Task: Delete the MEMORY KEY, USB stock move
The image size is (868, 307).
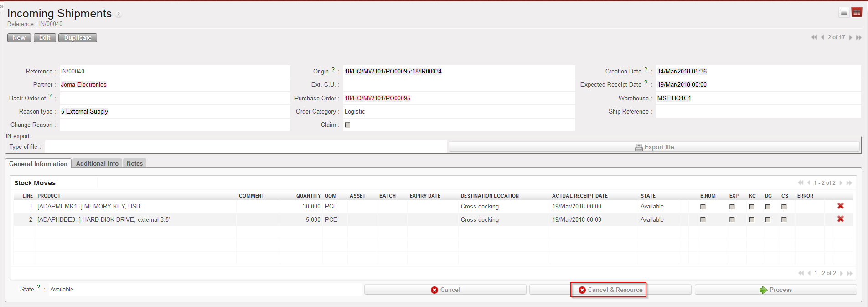Action: pos(841,206)
